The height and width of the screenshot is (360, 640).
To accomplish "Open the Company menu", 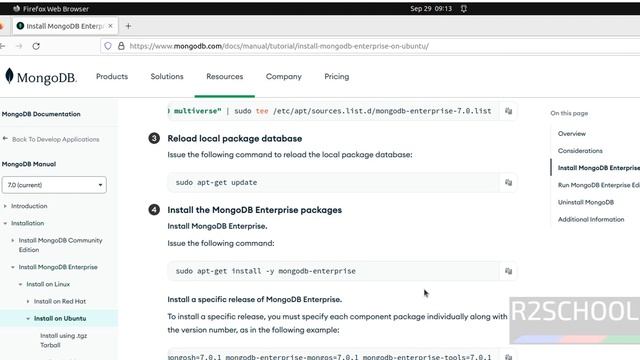I will 284,76.
